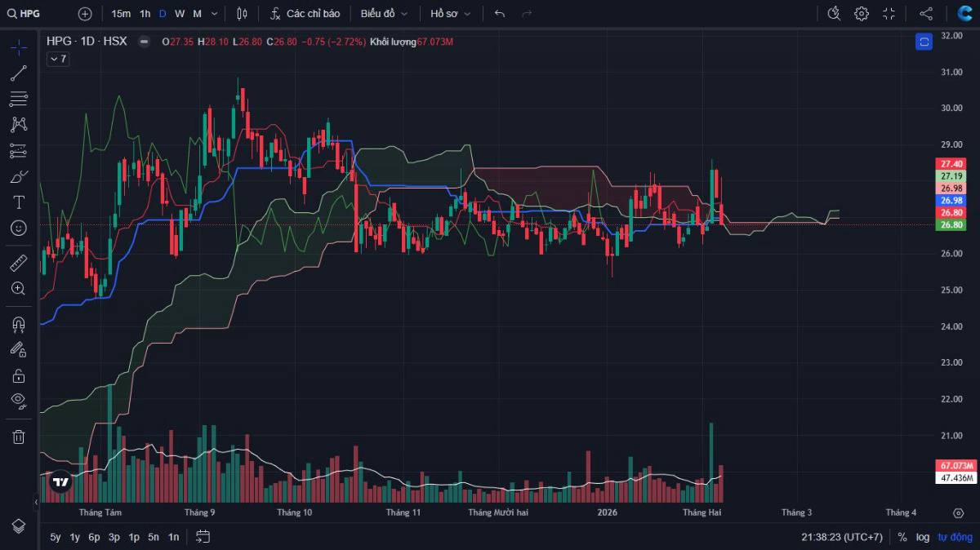This screenshot has width=980, height=550.
Task: Select the brush drawing tool
Action: tap(18, 176)
